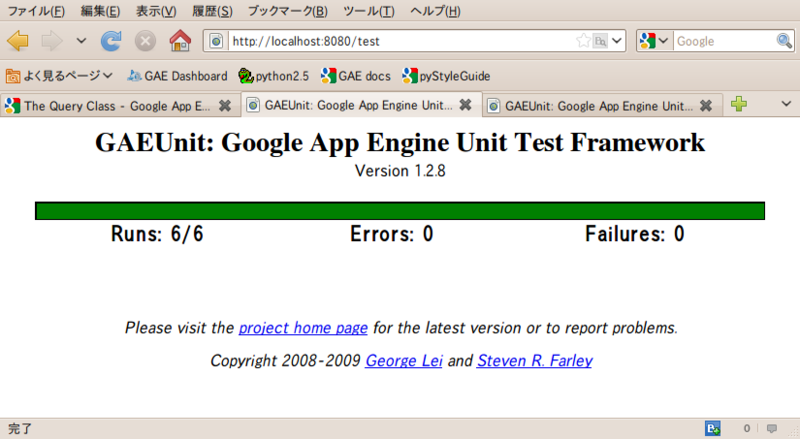
Task: Open the address bar history dropdown
Action: point(617,41)
